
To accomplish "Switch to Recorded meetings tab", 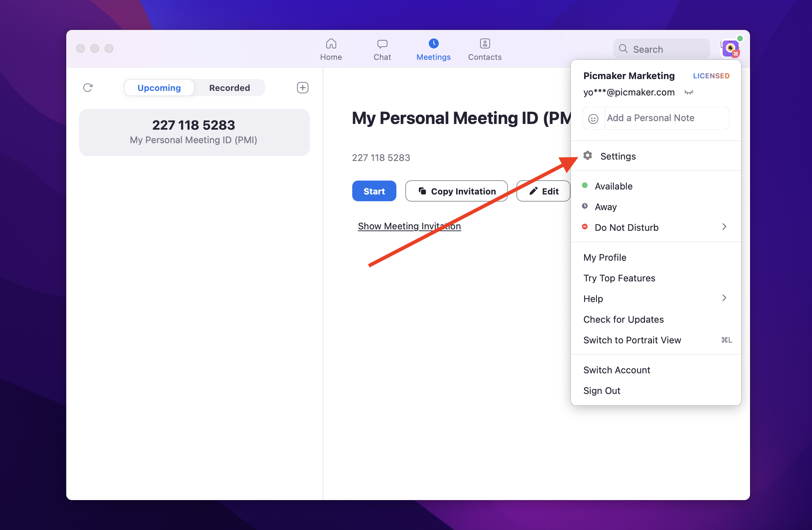I will [x=229, y=88].
